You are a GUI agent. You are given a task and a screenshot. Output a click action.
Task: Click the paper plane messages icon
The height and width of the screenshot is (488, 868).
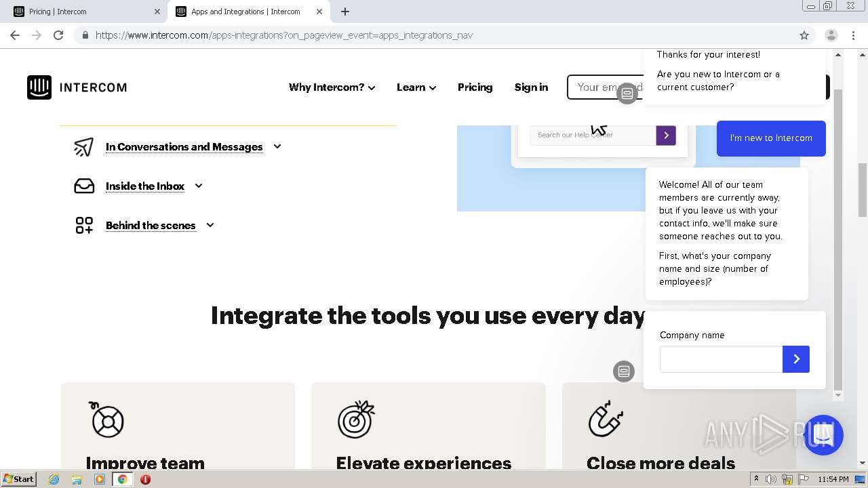pos(83,146)
